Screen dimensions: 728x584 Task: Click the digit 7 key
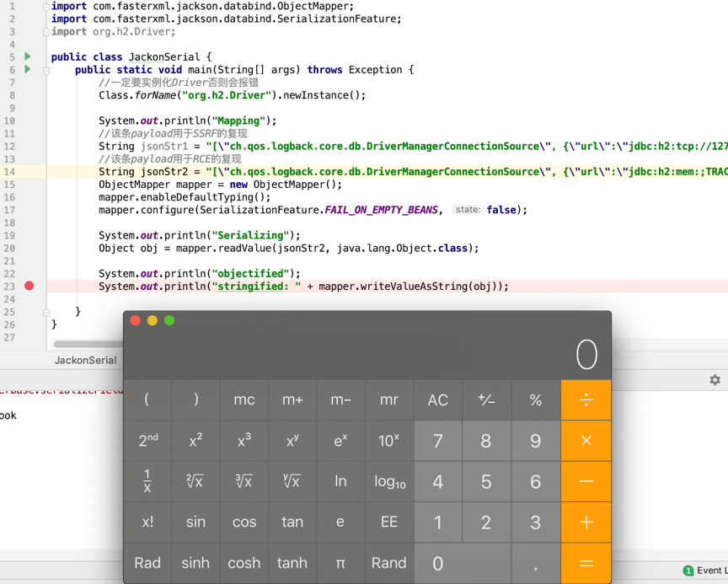438,441
